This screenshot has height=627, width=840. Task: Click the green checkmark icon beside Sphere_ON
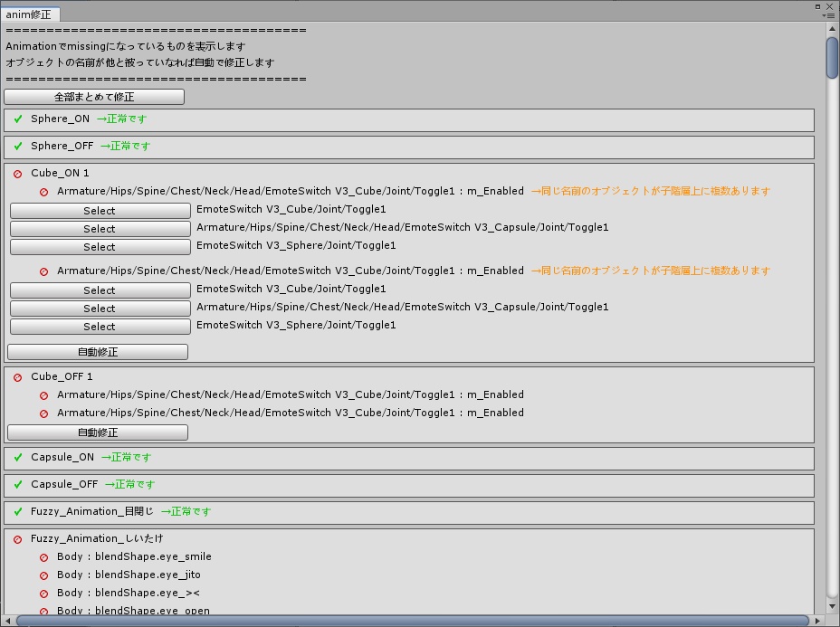coord(18,119)
